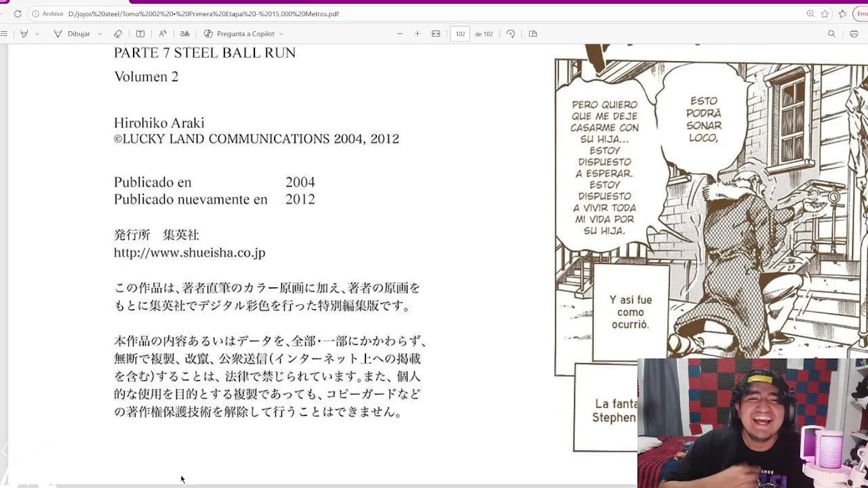Click the 'Hirohiko Araki' author text
Viewport: 868px width, 488px height.
[x=159, y=123]
